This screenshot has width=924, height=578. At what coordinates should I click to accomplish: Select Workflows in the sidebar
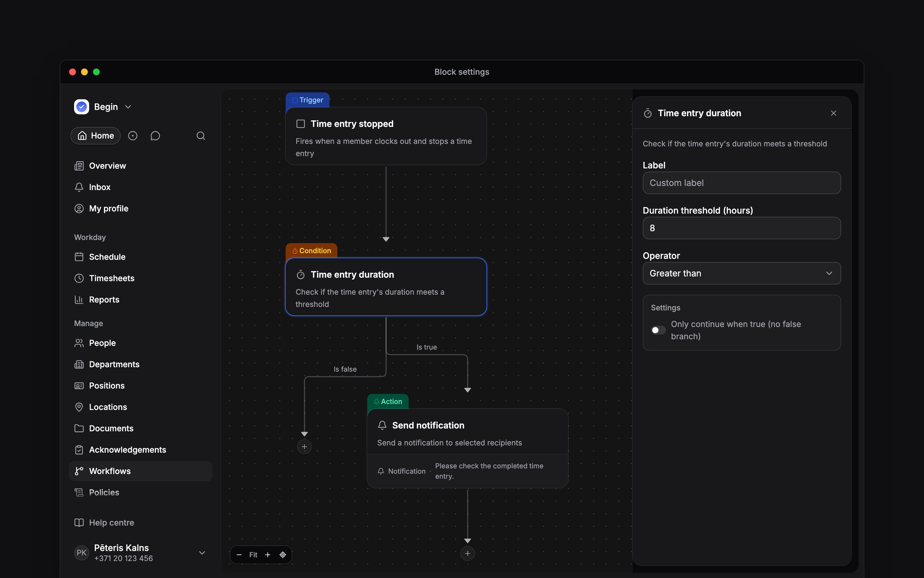pos(141,471)
